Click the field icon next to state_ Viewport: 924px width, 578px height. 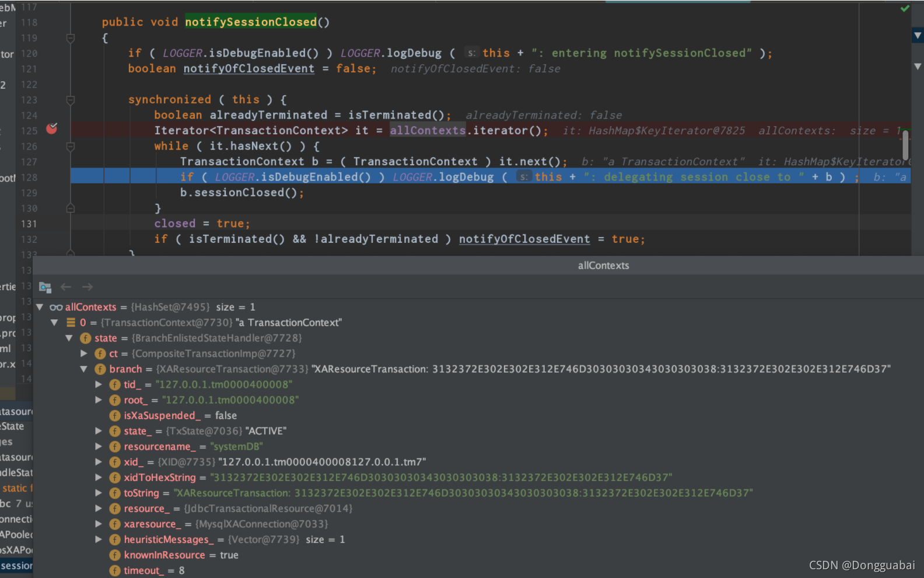(x=115, y=431)
